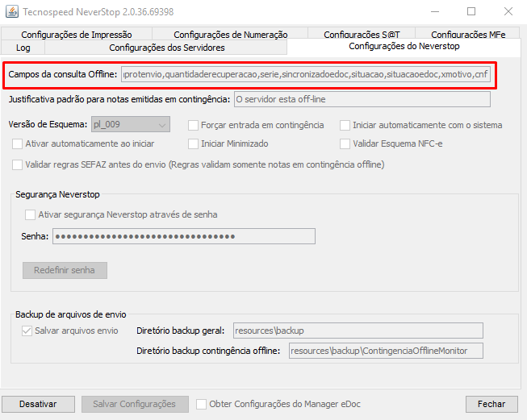Viewport: 527px width, 420px height.
Task: Click the Diretório backup geral field
Action: point(358,331)
